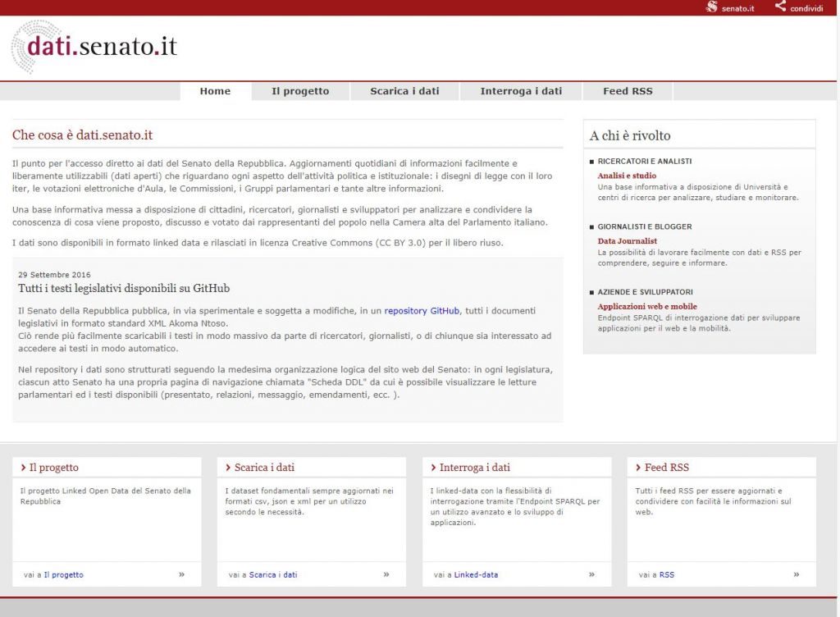Open the Data Journalist link

click(628, 241)
